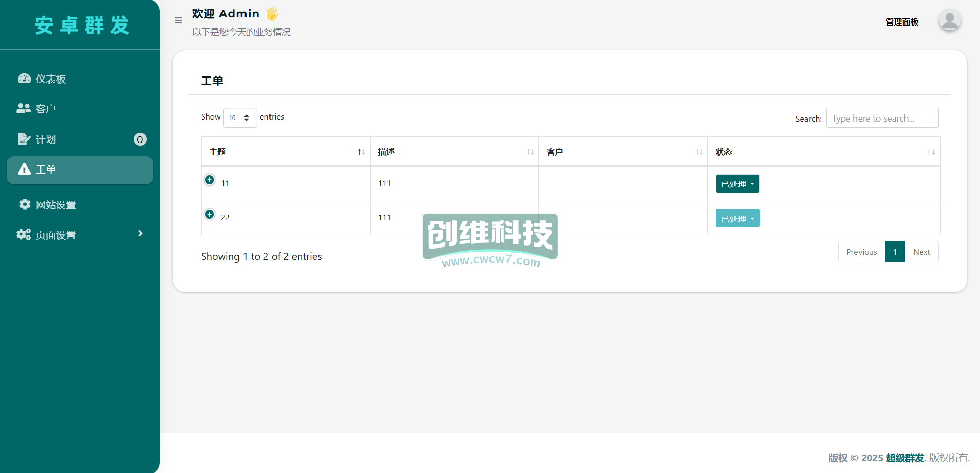The height and width of the screenshot is (473, 980).
Task: Click the dashboard gauge icon in sidebar
Action: coord(24,78)
